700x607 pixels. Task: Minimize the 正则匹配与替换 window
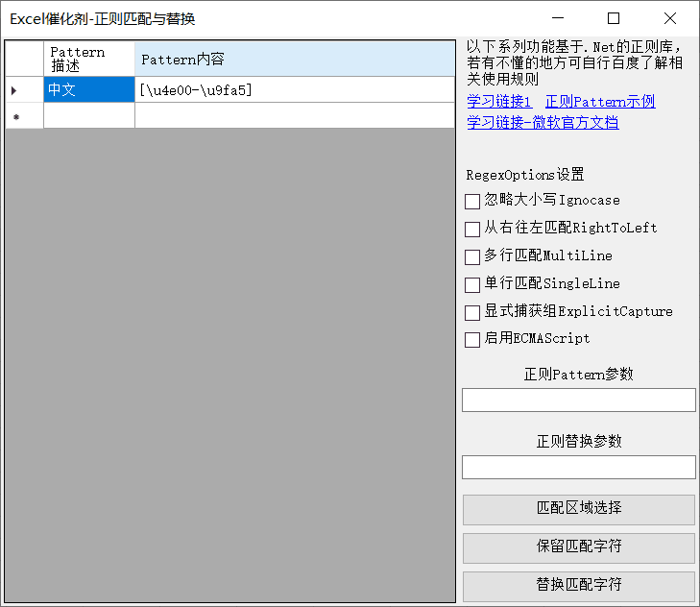558,18
